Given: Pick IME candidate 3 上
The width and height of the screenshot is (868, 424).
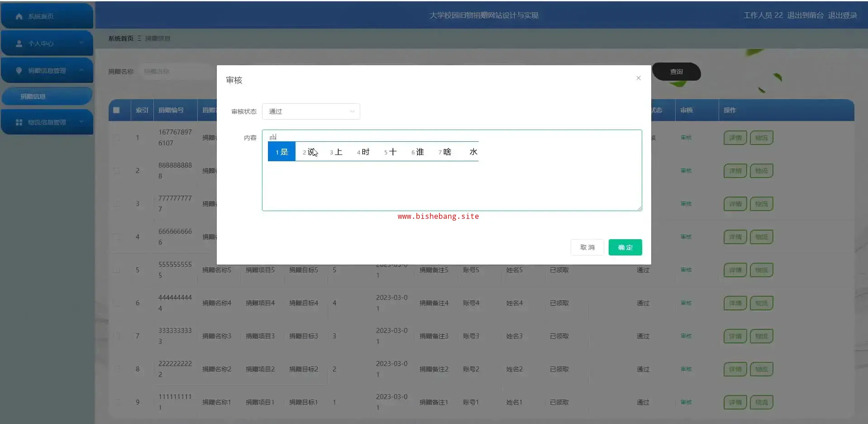Looking at the screenshot, I should pos(336,152).
